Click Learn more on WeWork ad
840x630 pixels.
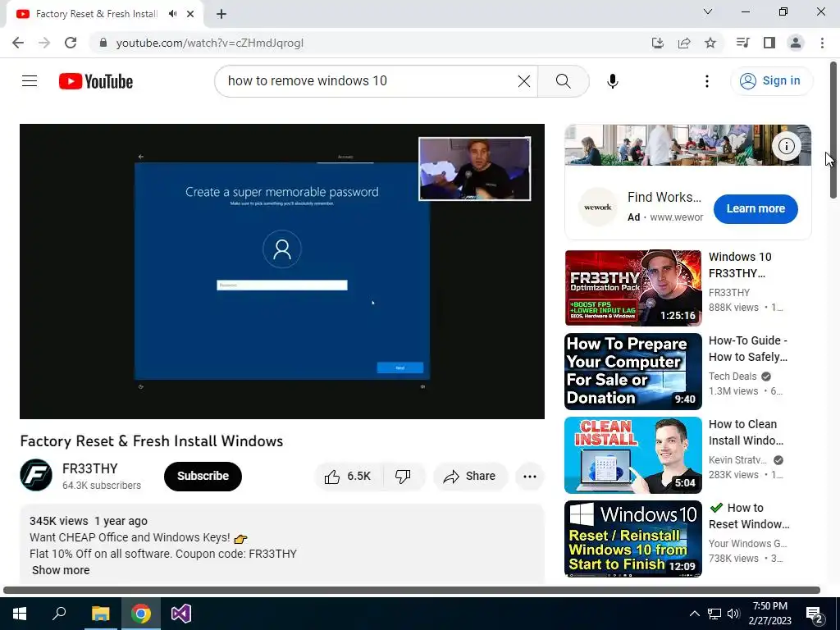coord(756,209)
